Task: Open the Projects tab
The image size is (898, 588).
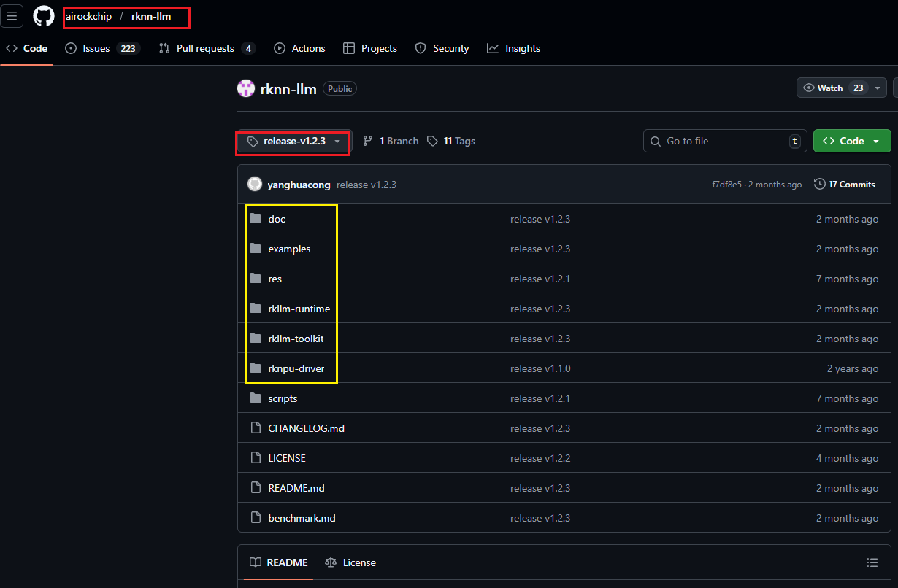Action: click(x=370, y=48)
